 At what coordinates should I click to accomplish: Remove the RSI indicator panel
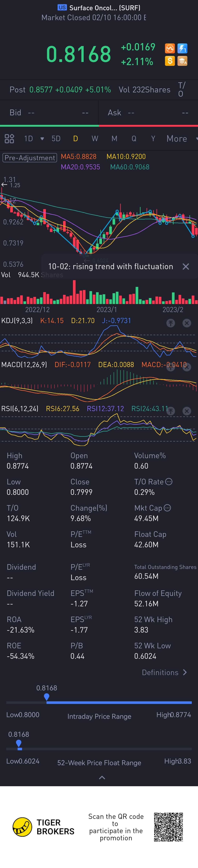tap(187, 411)
